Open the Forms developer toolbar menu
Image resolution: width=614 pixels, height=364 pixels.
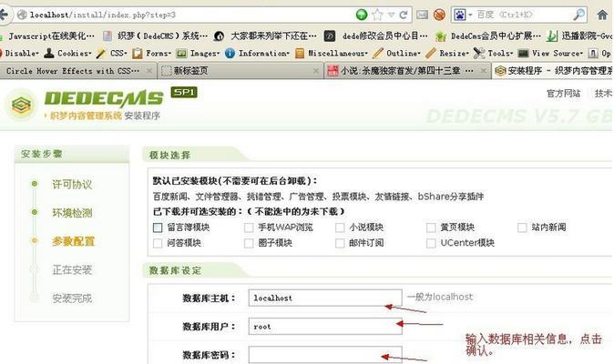[152, 53]
